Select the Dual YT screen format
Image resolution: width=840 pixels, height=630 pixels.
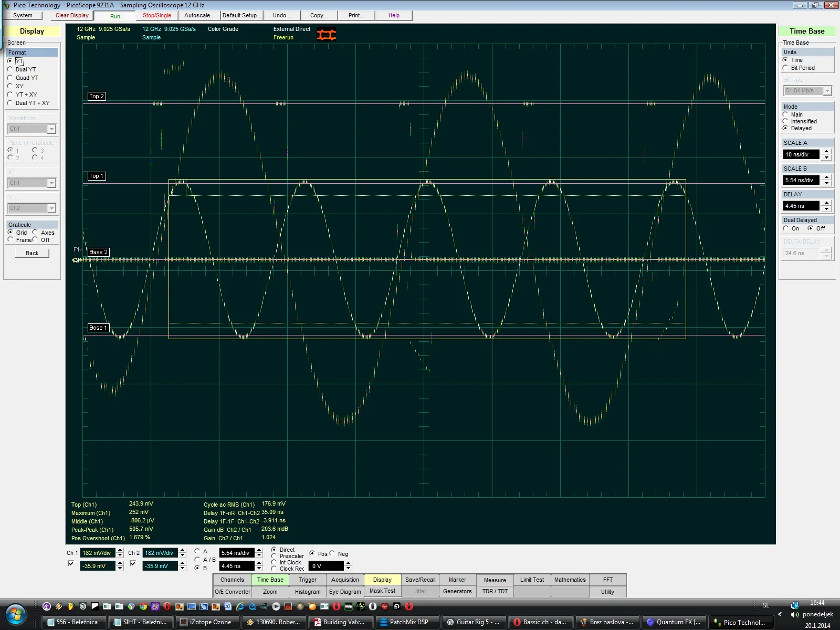(x=10, y=69)
